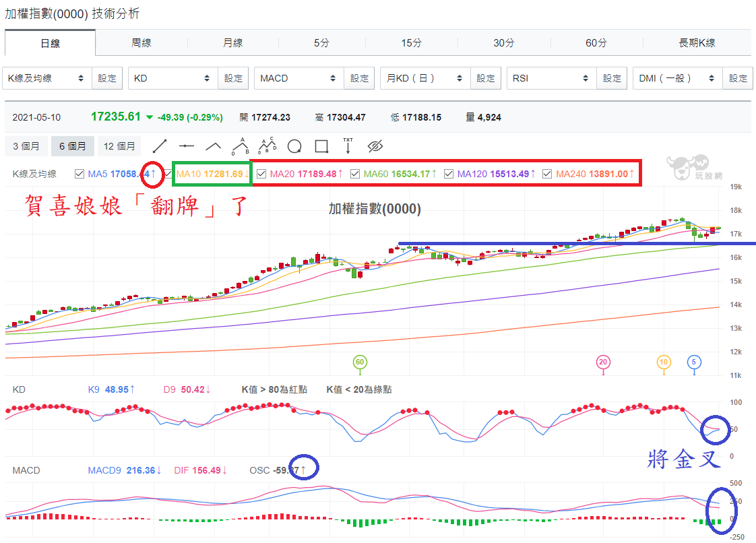Screen dimensions: 756x543
Task: Open the MACD indicator dropdown
Action: coord(299,78)
